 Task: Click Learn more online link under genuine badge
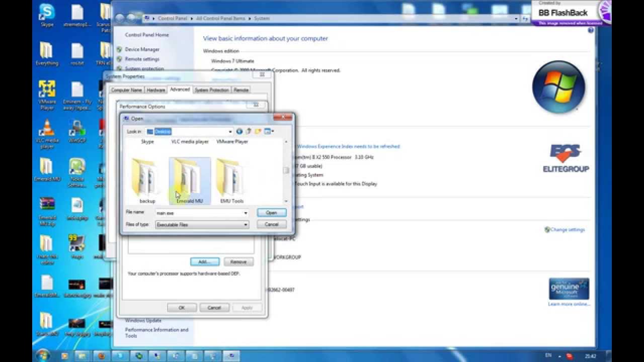569,304
